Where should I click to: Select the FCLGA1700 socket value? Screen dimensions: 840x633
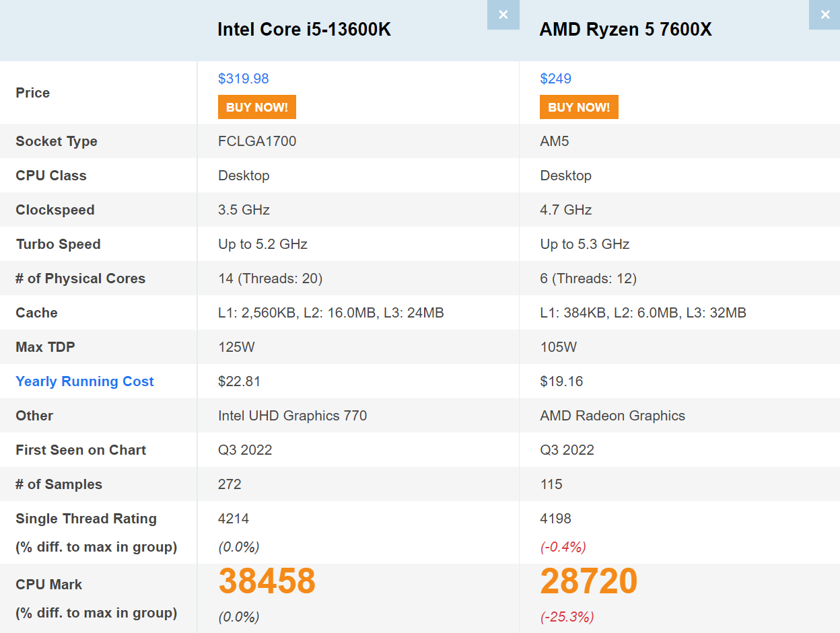(257, 141)
